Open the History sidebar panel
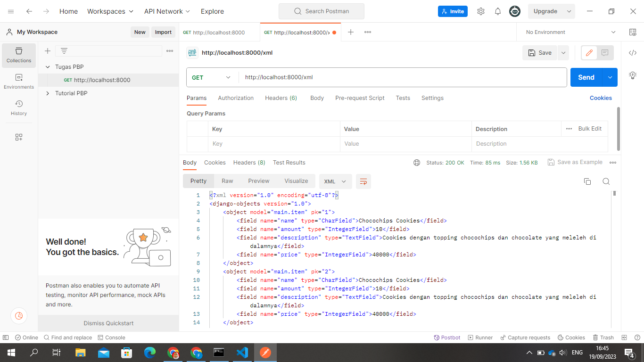This screenshot has width=644, height=362. click(x=18, y=108)
